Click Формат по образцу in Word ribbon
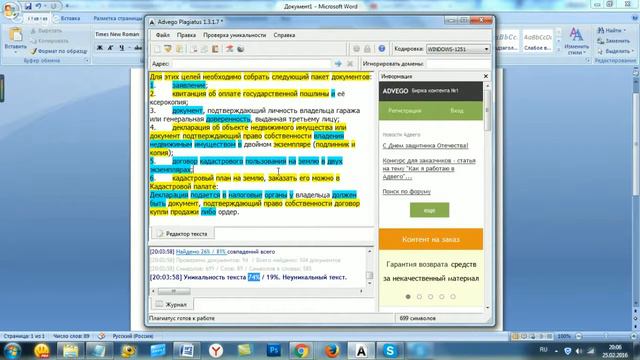Screen dimensions: 640x360 (59, 51)
